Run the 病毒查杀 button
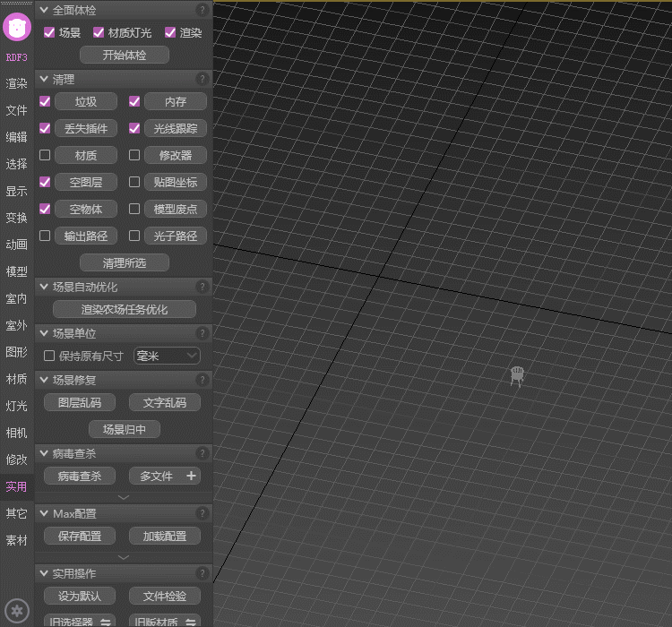 [x=80, y=476]
